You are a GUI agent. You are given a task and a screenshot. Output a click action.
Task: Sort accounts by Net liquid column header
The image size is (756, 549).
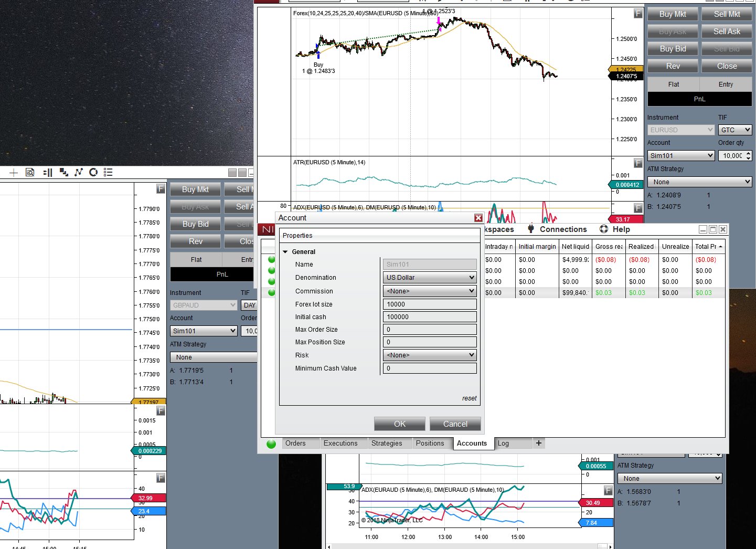575,247
